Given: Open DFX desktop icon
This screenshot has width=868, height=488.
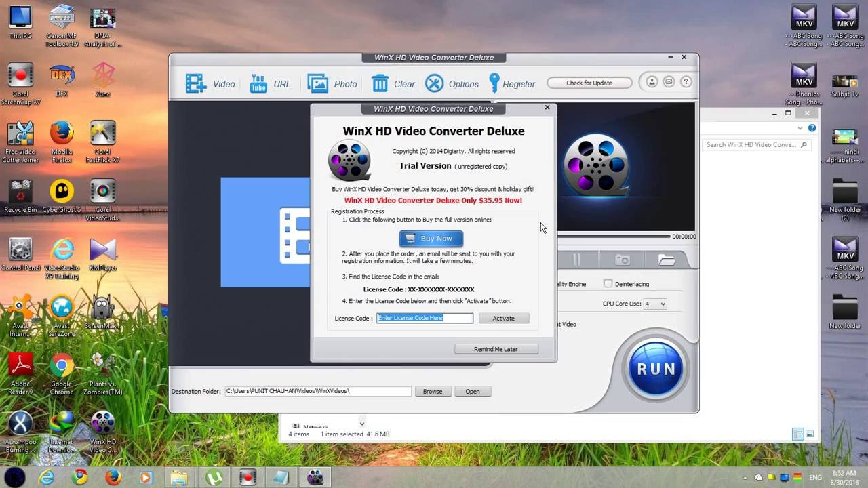Looking at the screenshot, I should coord(62,81).
